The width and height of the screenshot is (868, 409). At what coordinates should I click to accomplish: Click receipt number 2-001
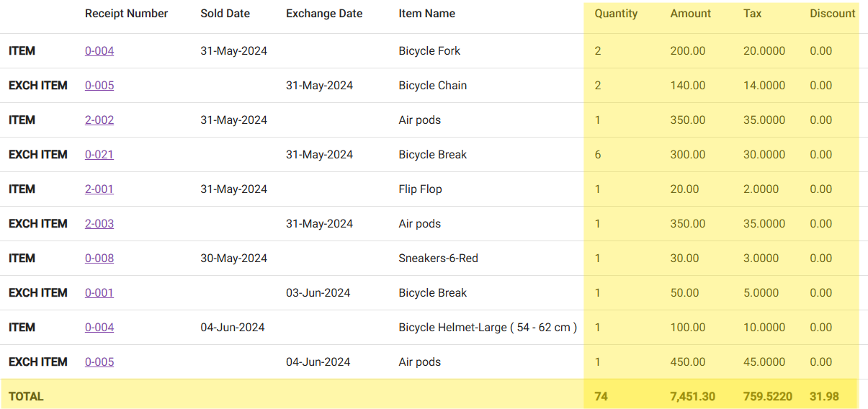[99, 189]
